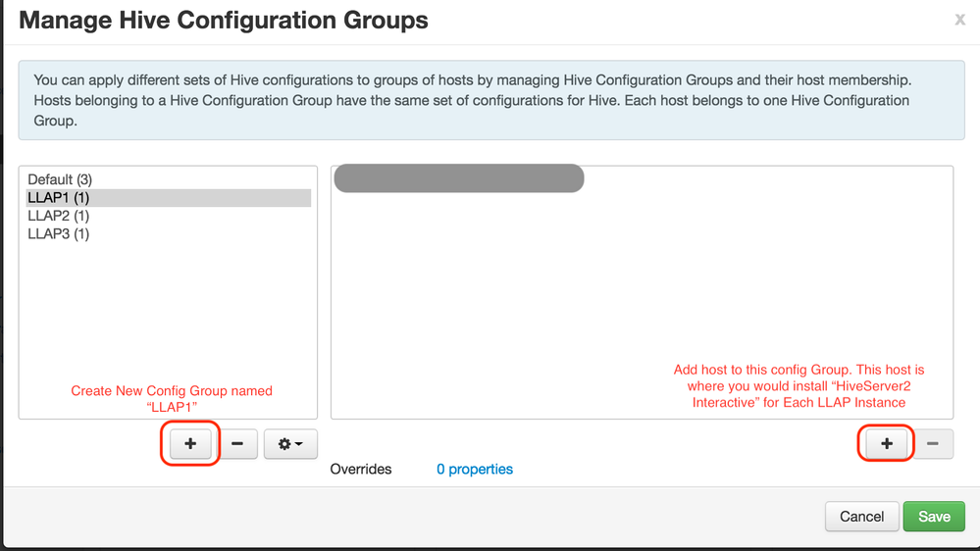Add a new configuration group
Screen dimensions: 980x551
(190, 443)
